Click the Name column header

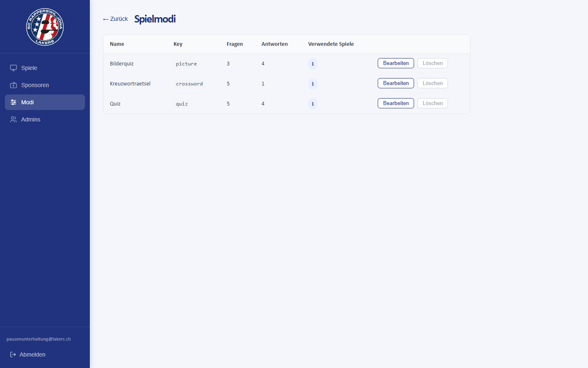pyautogui.click(x=117, y=44)
